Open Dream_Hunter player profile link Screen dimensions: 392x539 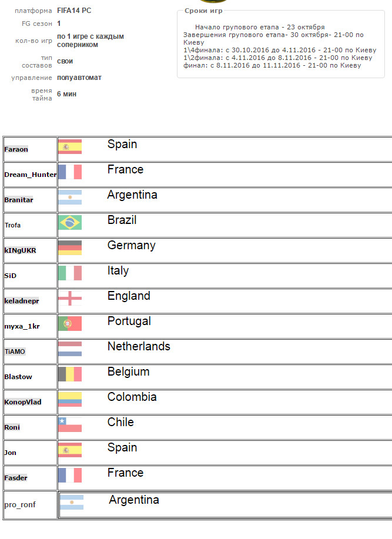(x=30, y=175)
